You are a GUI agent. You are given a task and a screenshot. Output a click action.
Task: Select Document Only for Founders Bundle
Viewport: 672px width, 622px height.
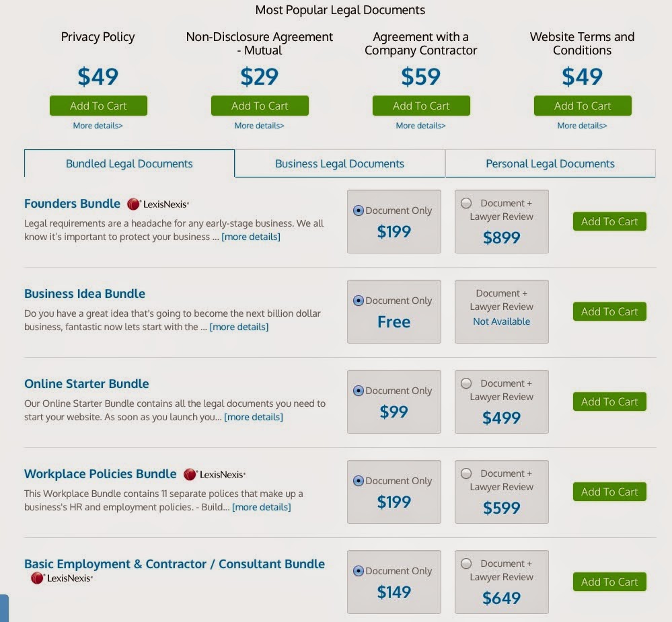(x=359, y=210)
